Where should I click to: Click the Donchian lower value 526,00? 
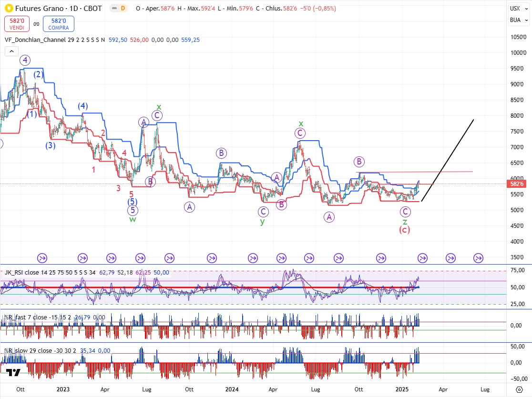(x=139, y=40)
